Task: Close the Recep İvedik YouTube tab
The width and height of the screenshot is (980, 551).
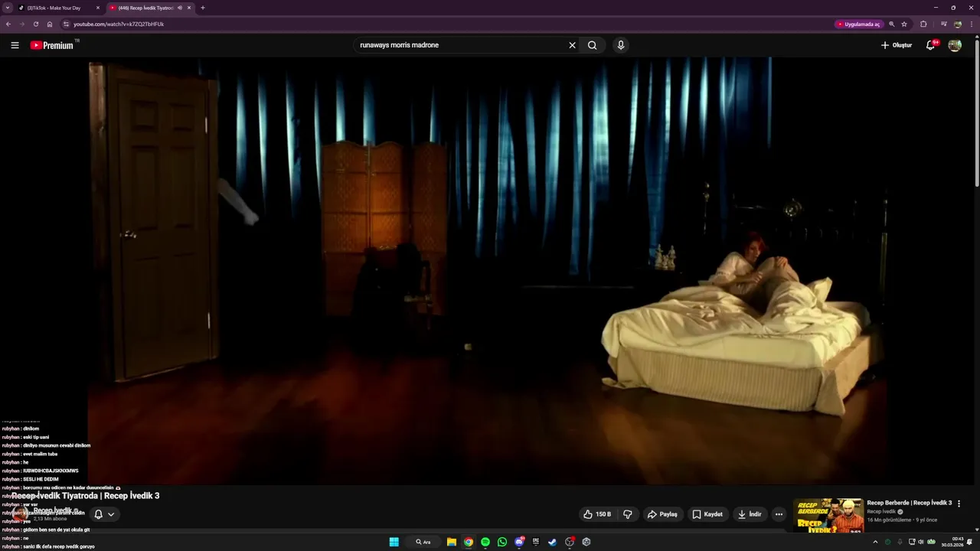Action: (189, 8)
